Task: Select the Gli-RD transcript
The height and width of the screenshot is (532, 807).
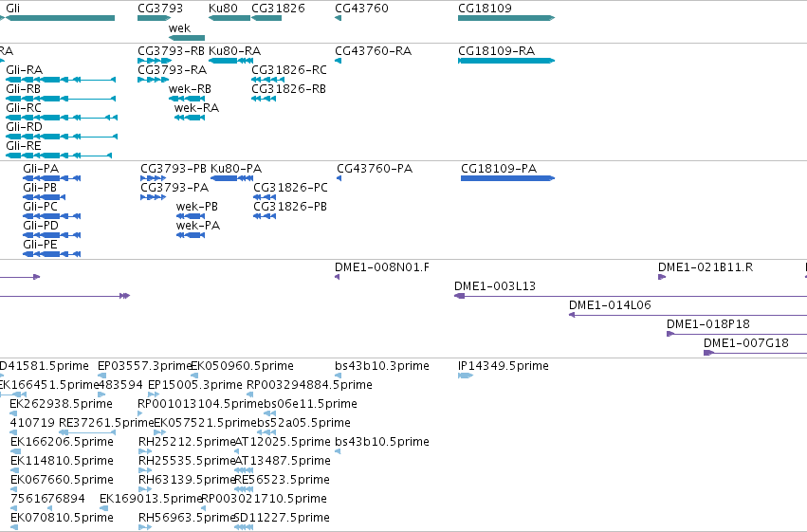Action: click(x=25, y=127)
